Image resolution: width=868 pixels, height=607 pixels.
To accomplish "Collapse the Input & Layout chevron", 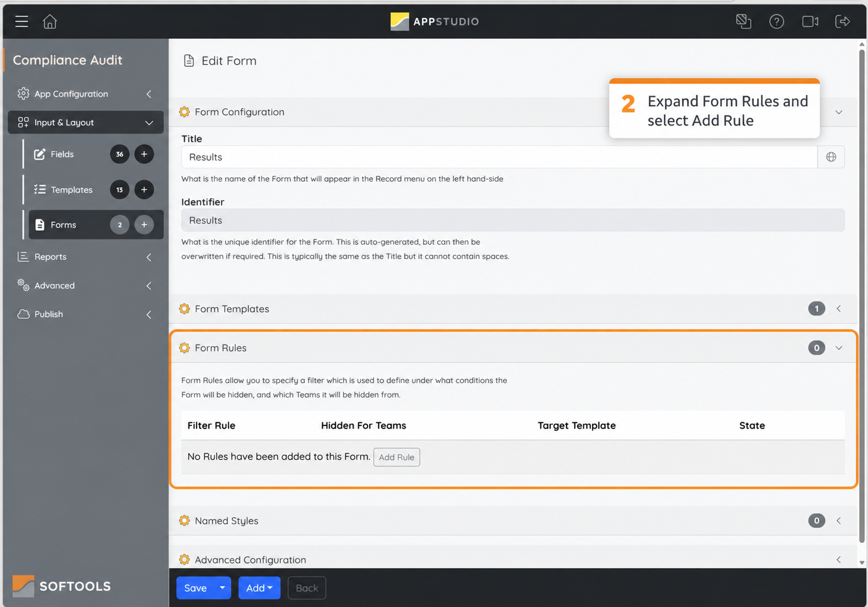I will [149, 123].
